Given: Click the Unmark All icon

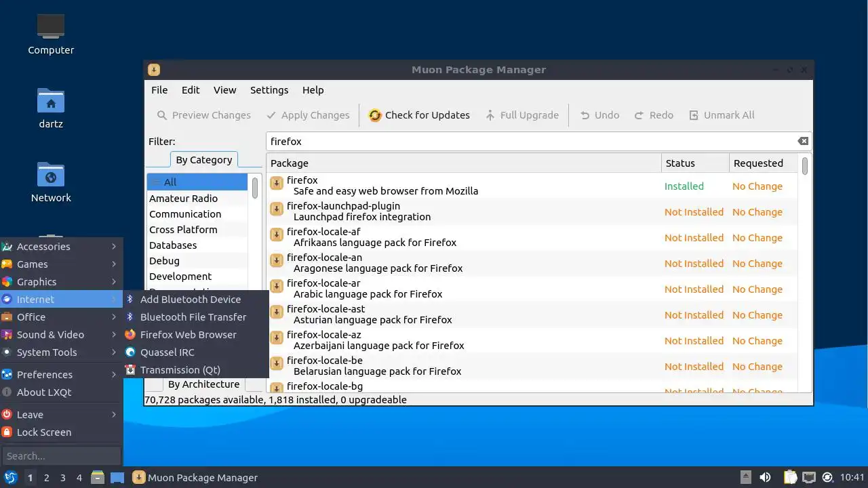Looking at the screenshot, I should [x=694, y=115].
